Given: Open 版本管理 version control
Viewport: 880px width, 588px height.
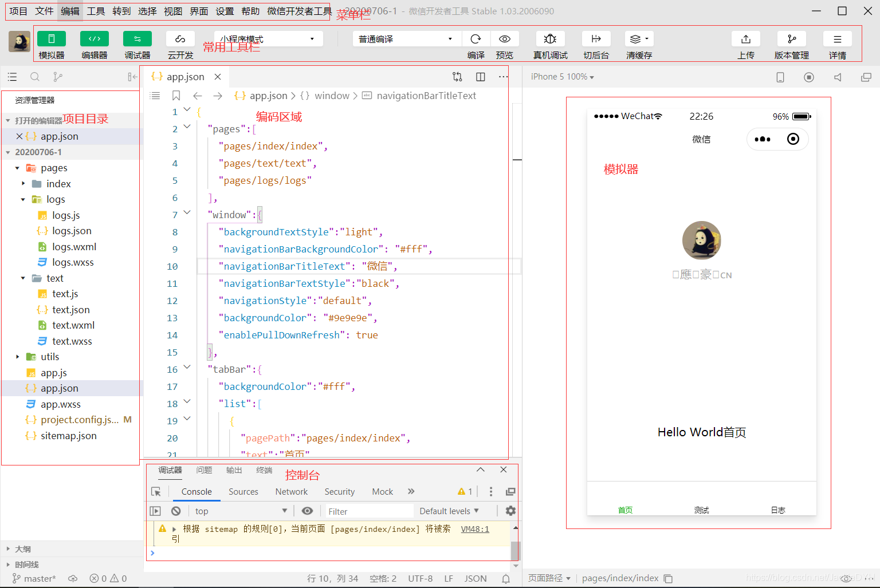Looking at the screenshot, I should click(792, 39).
